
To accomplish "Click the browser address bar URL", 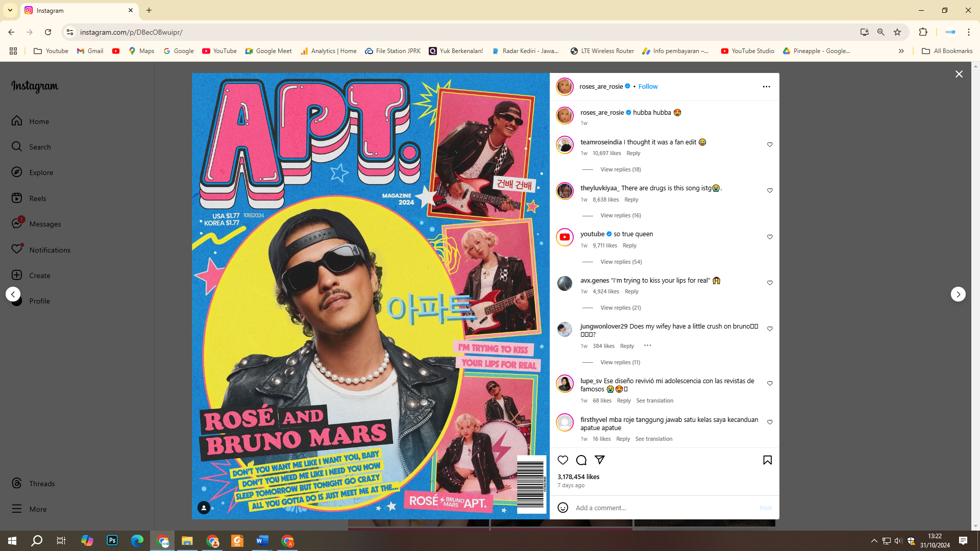I will coord(131,32).
